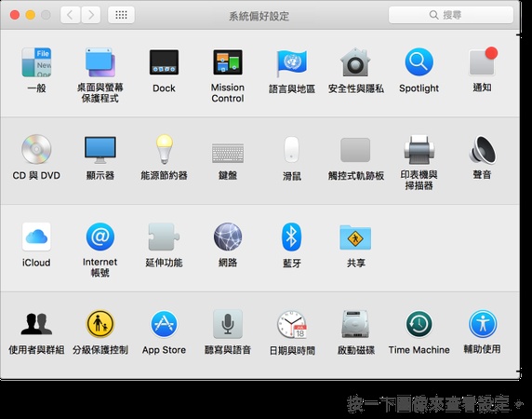This screenshot has height=419, width=532.
Task: Open 日期與時間 clock preferences
Action: click(x=292, y=324)
